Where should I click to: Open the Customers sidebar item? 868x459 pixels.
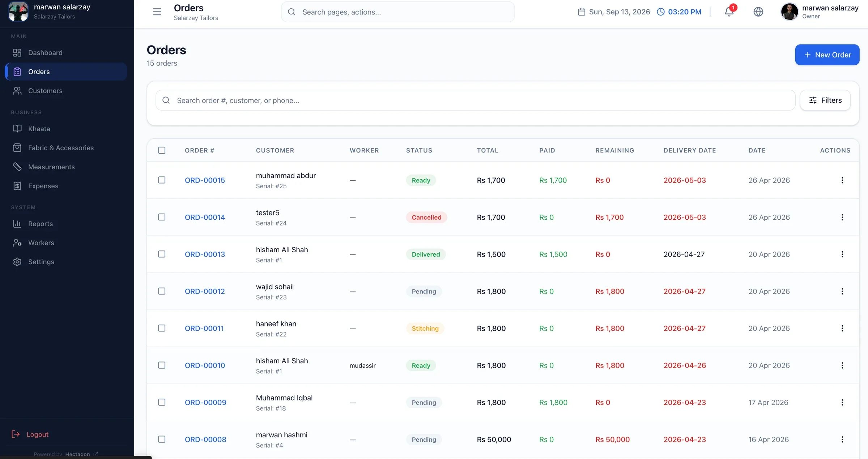click(x=66, y=91)
